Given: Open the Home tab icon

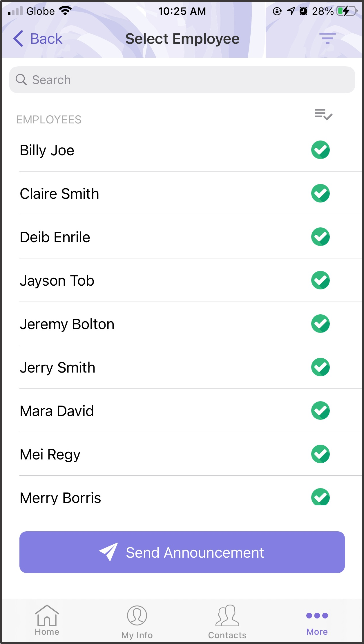Looking at the screenshot, I should coord(47,615).
